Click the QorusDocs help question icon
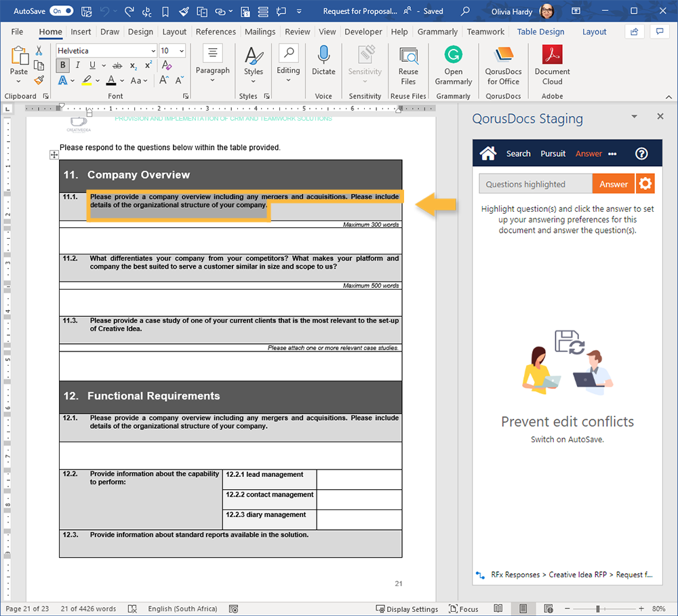Screen dimensions: 678x616 click(x=641, y=153)
